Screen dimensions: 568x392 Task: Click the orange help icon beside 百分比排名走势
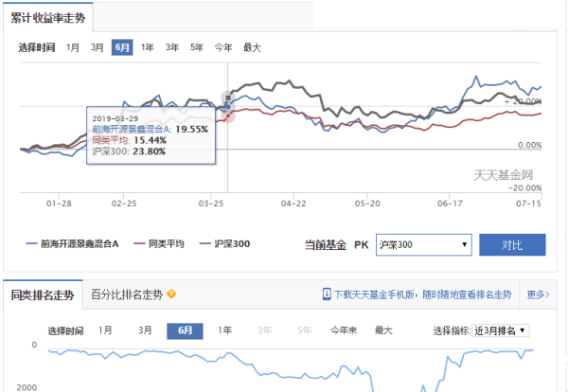(172, 294)
